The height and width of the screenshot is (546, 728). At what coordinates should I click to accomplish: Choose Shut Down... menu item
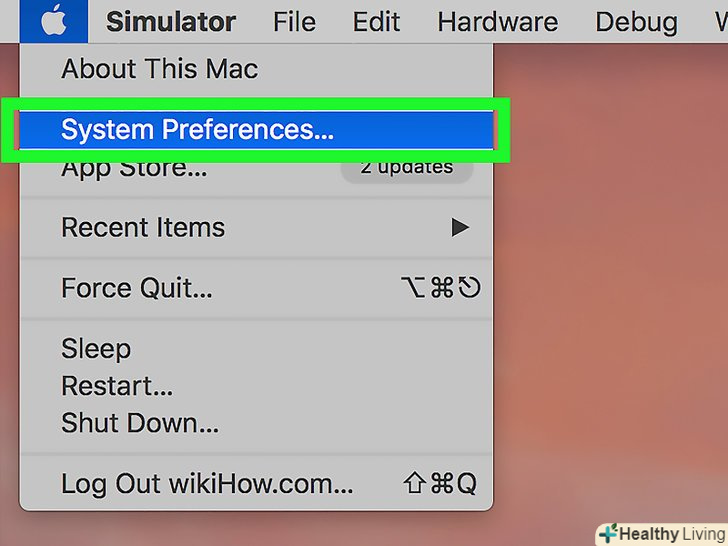[140, 422]
